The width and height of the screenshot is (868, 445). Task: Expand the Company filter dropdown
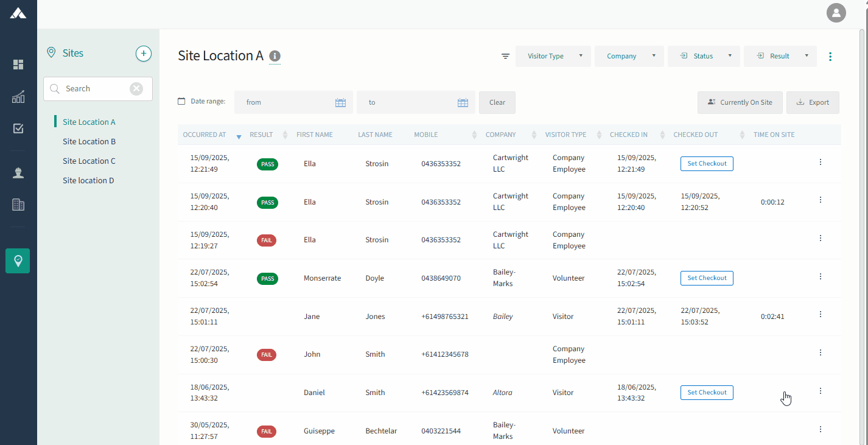[629, 56]
